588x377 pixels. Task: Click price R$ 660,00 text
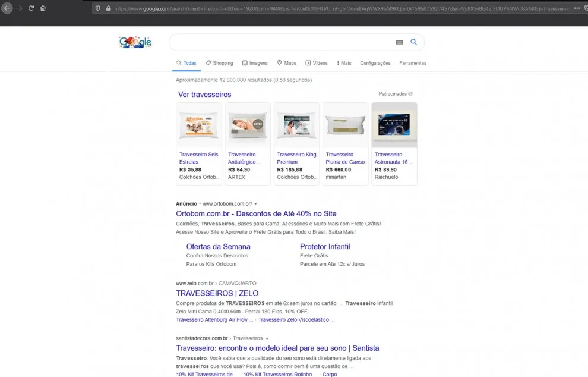coord(339,169)
